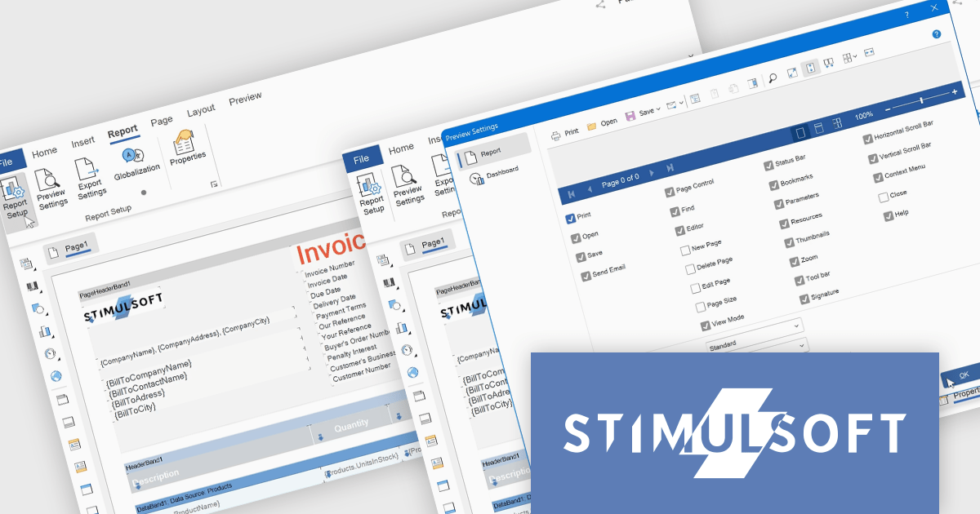The height and width of the screenshot is (514, 980).
Task: Click the Stimulsoft logo in left report
Action: 124,308
